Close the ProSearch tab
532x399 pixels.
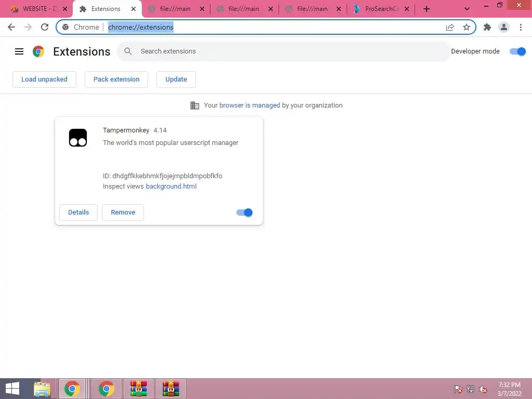pyautogui.click(x=407, y=9)
